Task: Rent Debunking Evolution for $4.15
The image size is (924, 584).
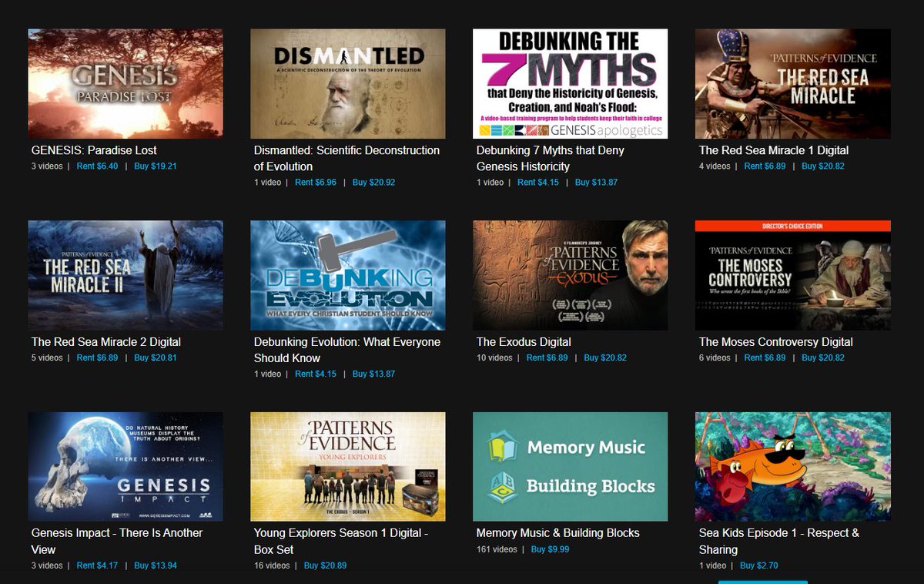Action: (x=316, y=374)
